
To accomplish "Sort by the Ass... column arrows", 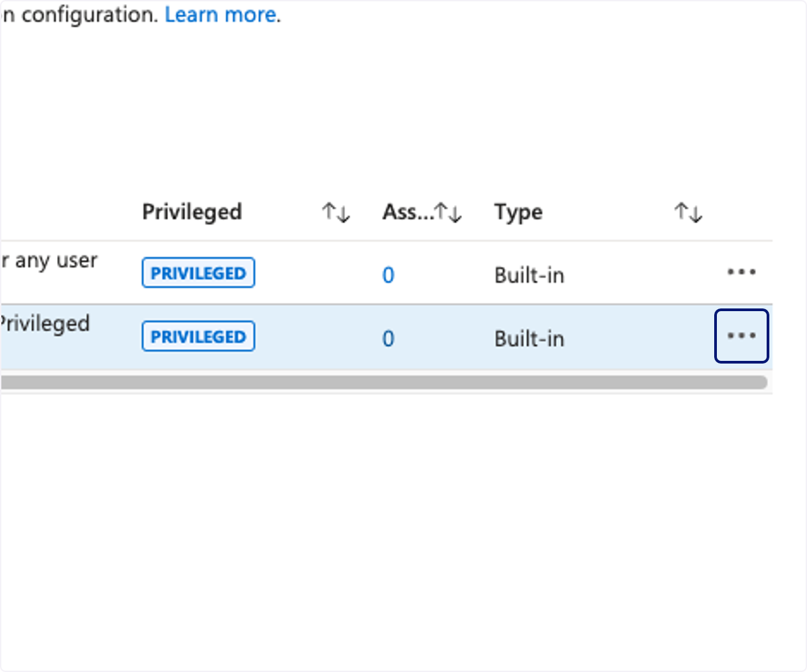I will (x=448, y=213).
